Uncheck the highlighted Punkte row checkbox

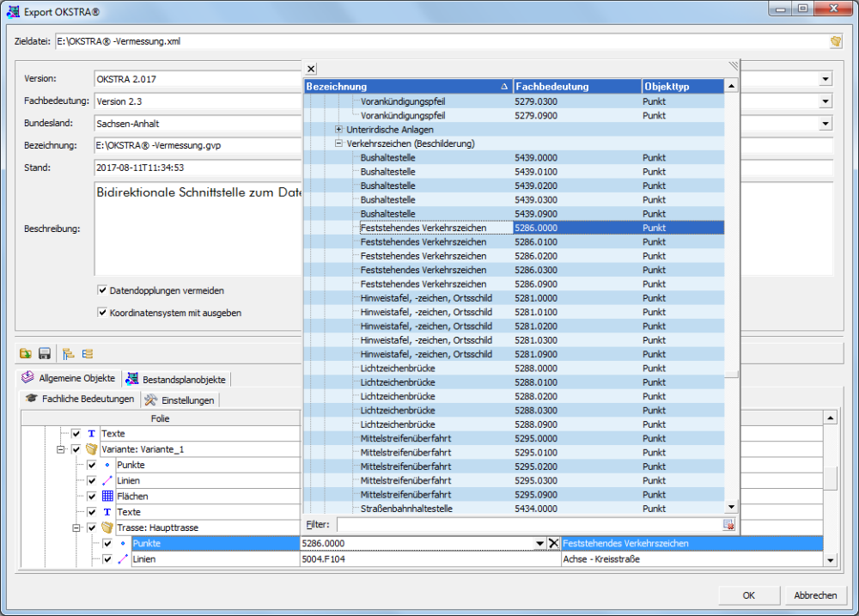tap(107, 543)
